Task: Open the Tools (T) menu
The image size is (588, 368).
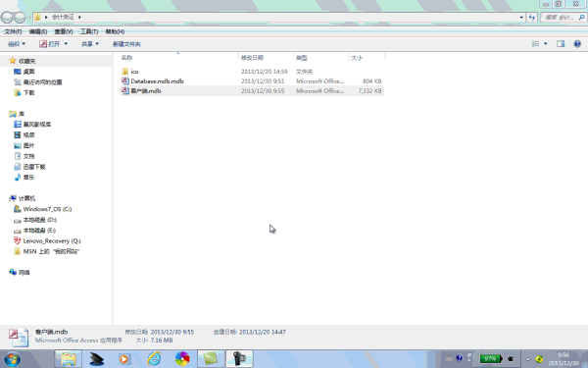Action: click(89, 31)
